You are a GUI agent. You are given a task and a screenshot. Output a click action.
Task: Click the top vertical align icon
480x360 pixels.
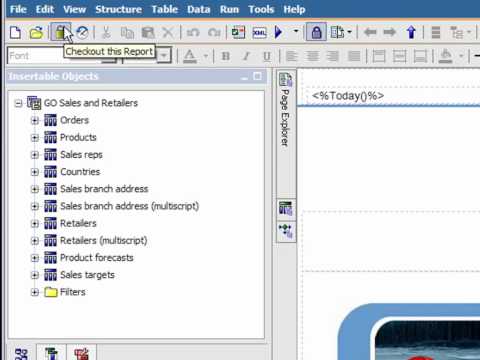[x=379, y=56]
